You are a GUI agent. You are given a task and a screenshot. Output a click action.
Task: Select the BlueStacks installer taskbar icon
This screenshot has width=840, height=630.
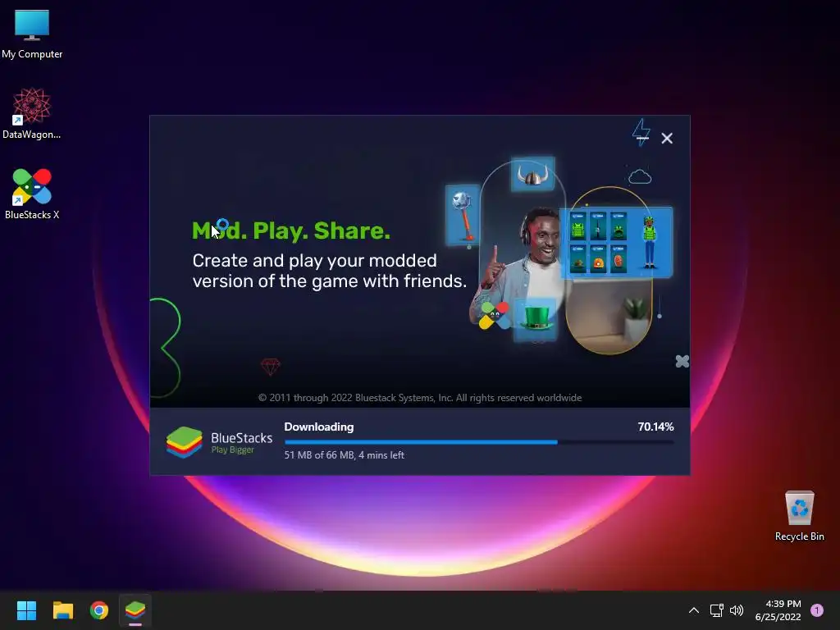(x=135, y=610)
